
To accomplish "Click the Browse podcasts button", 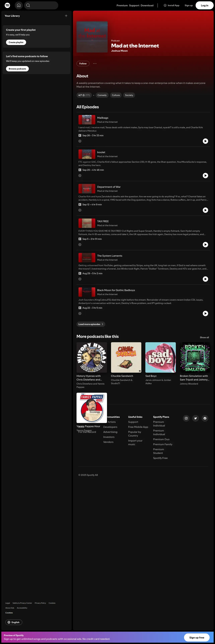I will click(x=17, y=69).
